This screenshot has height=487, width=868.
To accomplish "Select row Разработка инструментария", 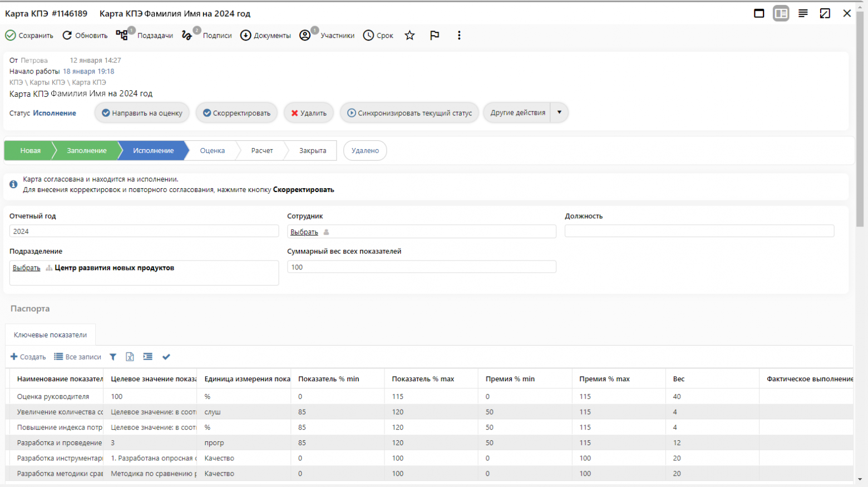I will point(430,458).
